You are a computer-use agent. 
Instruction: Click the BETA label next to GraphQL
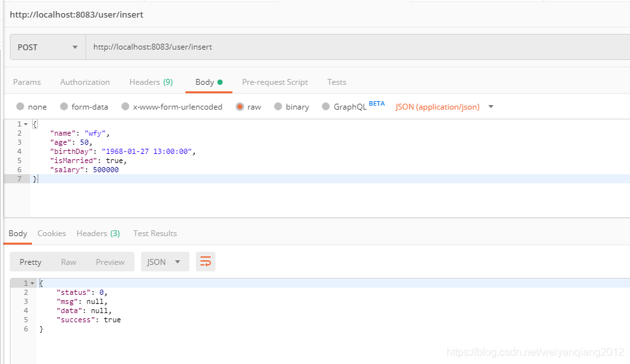click(x=377, y=104)
